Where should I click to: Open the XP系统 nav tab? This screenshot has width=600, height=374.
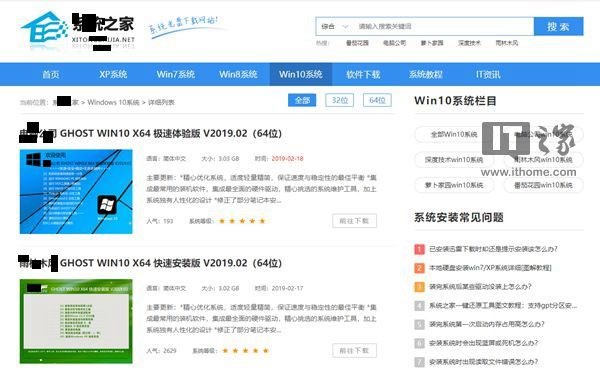[113, 74]
